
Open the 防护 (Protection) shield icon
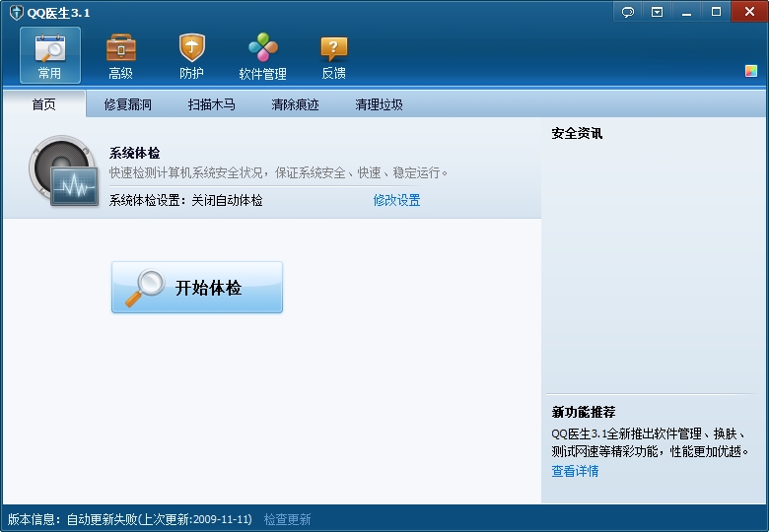pyautogui.click(x=191, y=55)
